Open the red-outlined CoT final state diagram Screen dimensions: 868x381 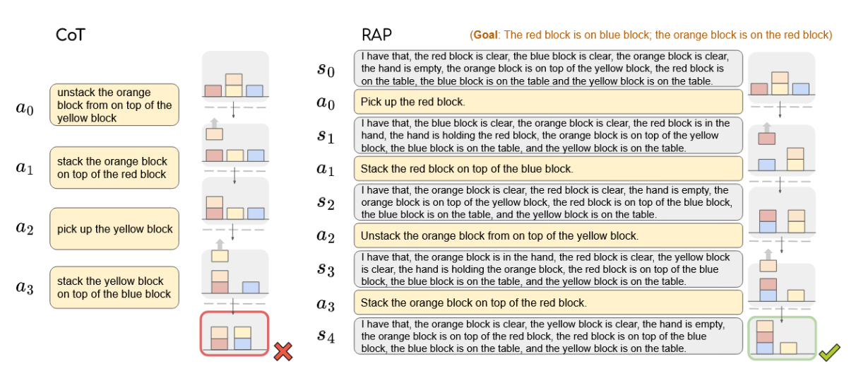(x=235, y=333)
